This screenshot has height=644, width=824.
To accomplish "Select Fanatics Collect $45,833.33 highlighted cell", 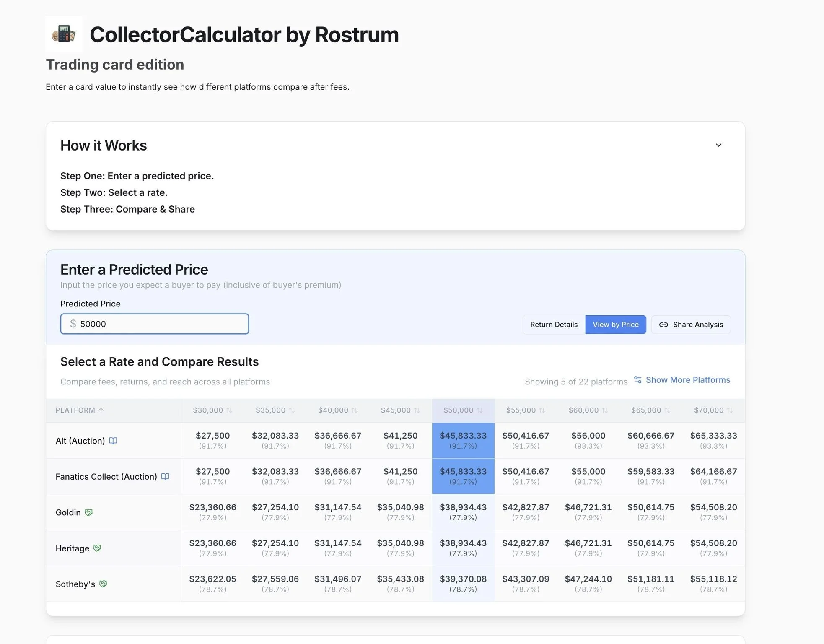I will (463, 476).
